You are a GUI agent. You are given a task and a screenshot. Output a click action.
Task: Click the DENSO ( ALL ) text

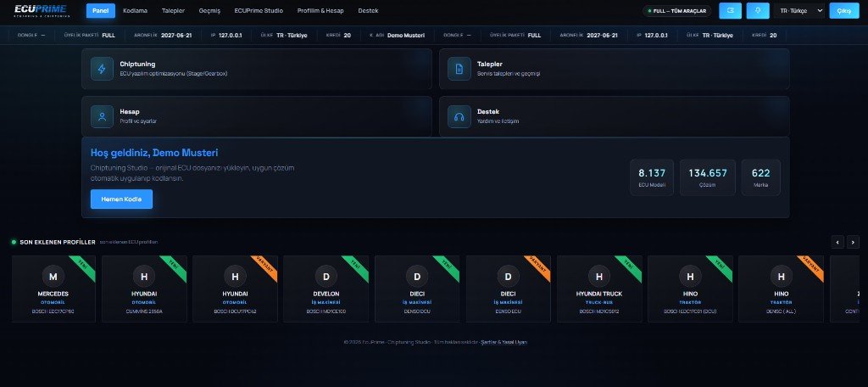click(x=781, y=311)
